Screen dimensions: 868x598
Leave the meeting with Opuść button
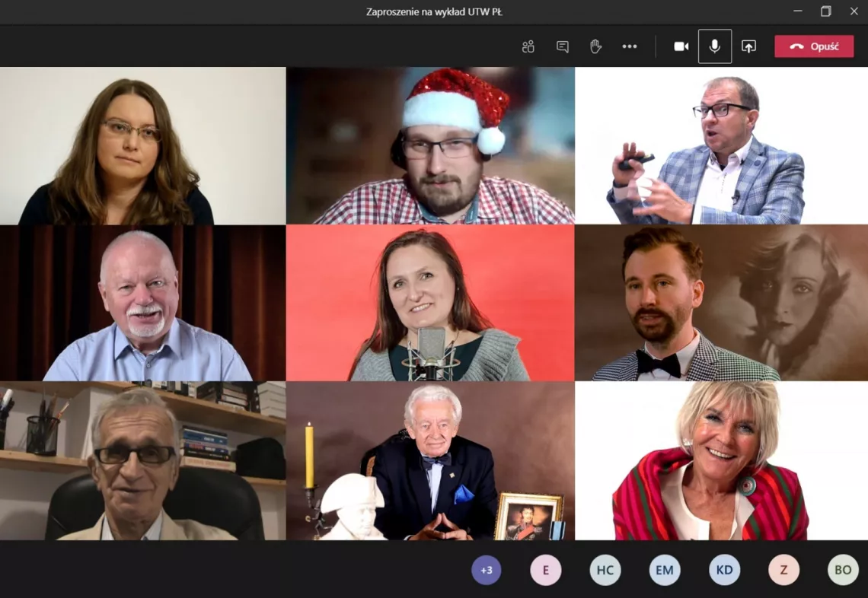click(814, 46)
